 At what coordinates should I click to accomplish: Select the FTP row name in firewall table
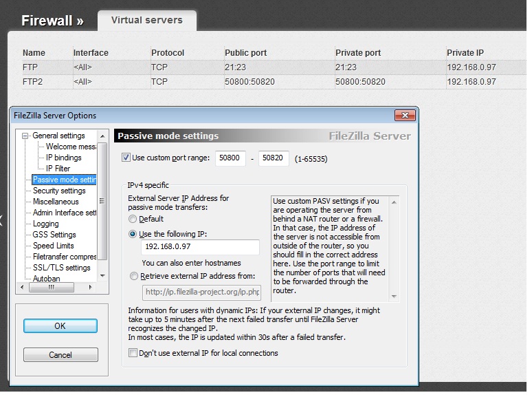coord(30,67)
